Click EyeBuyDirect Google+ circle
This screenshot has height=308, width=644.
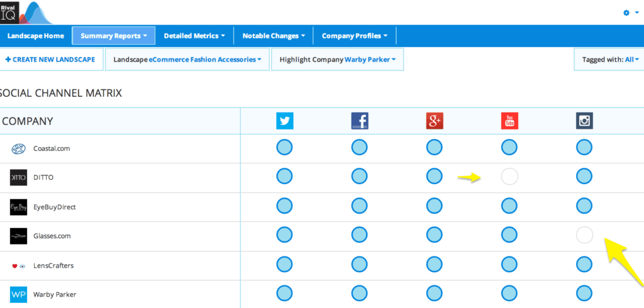click(x=435, y=206)
